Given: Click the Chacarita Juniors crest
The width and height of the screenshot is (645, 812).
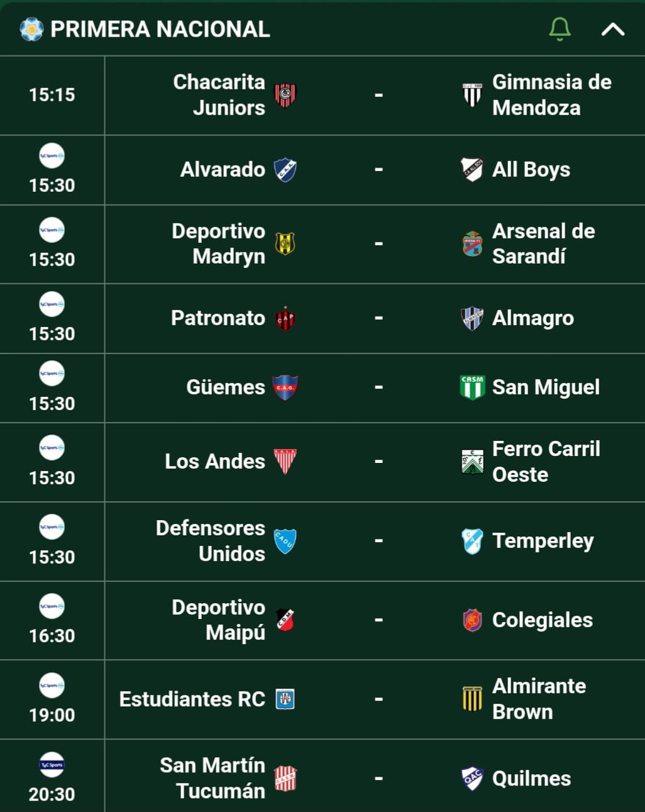Looking at the screenshot, I should click(285, 95).
